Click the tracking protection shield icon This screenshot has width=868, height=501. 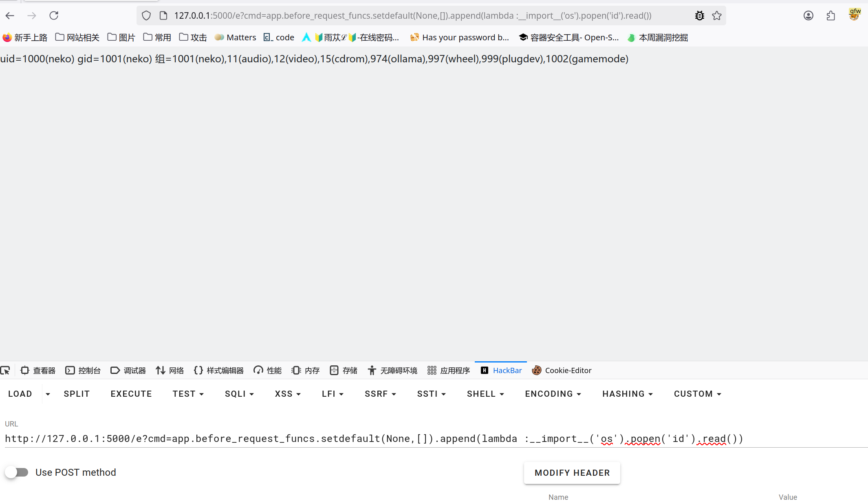coord(146,15)
